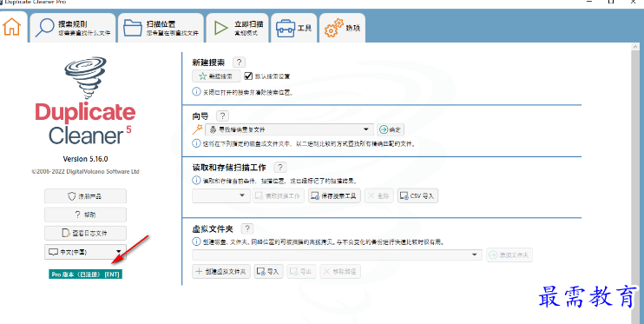Click the 移除路径 button
Screen dimensions: 644x324
coord(340,271)
